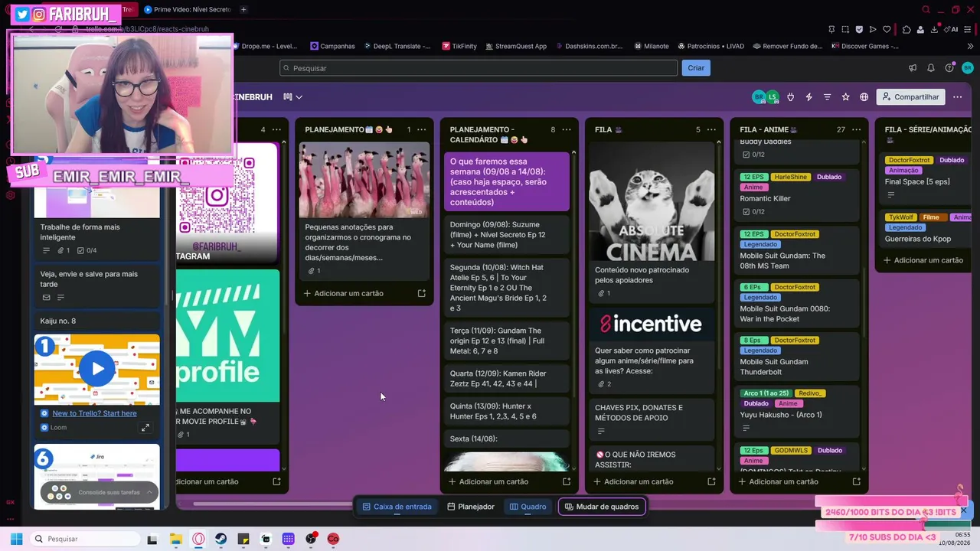Screen dimensions: 980x551
Task: Click the green 12 EPS label on Romantic Killer
Action: [x=753, y=177]
